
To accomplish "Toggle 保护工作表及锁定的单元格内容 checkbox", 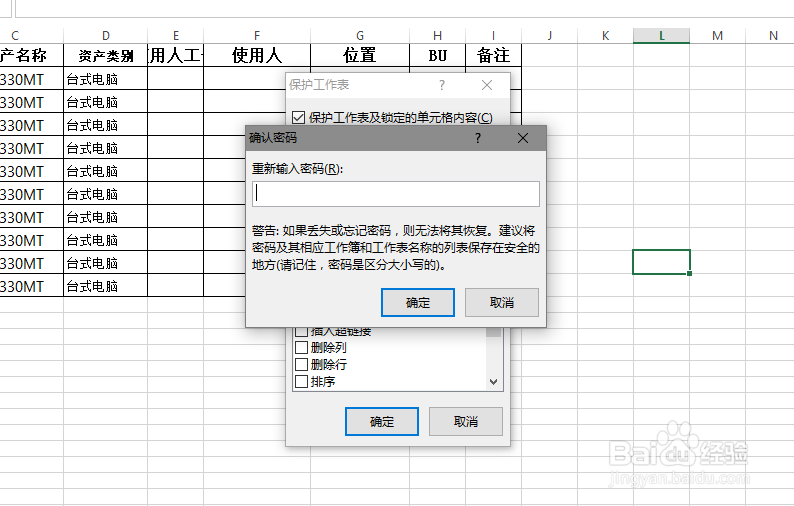I will [x=298, y=118].
